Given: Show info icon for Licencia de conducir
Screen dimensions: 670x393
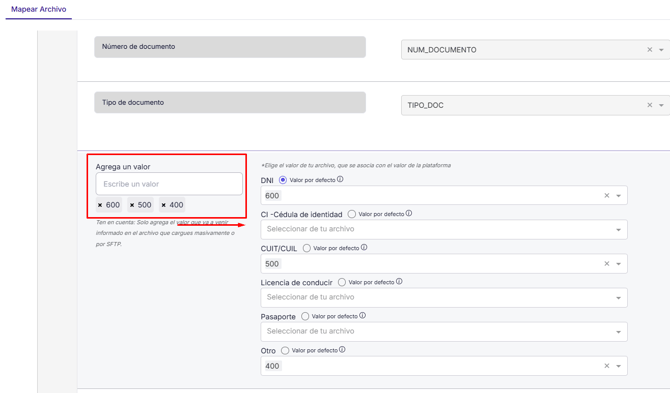Looking at the screenshot, I should 399,282.
